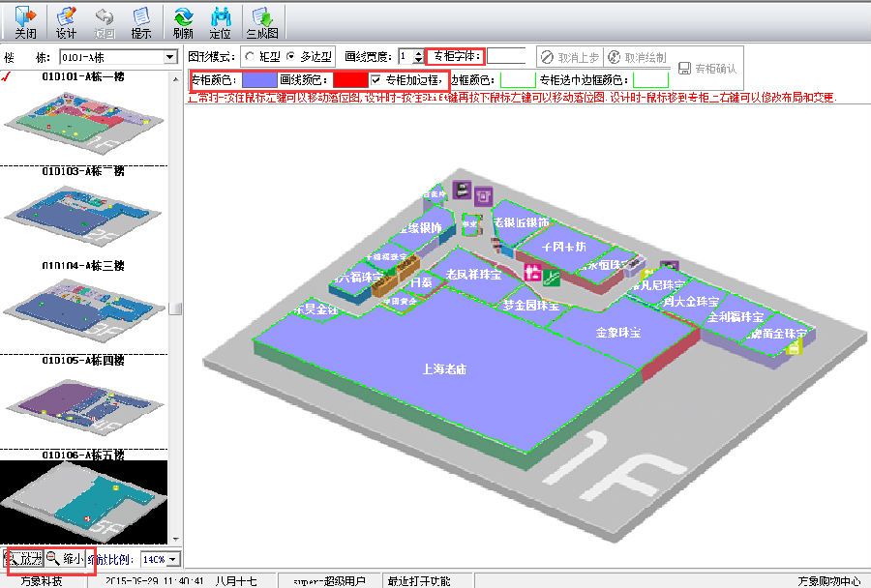
Task: Click the 返回 (Back) toolbar icon
Action: 104,23
